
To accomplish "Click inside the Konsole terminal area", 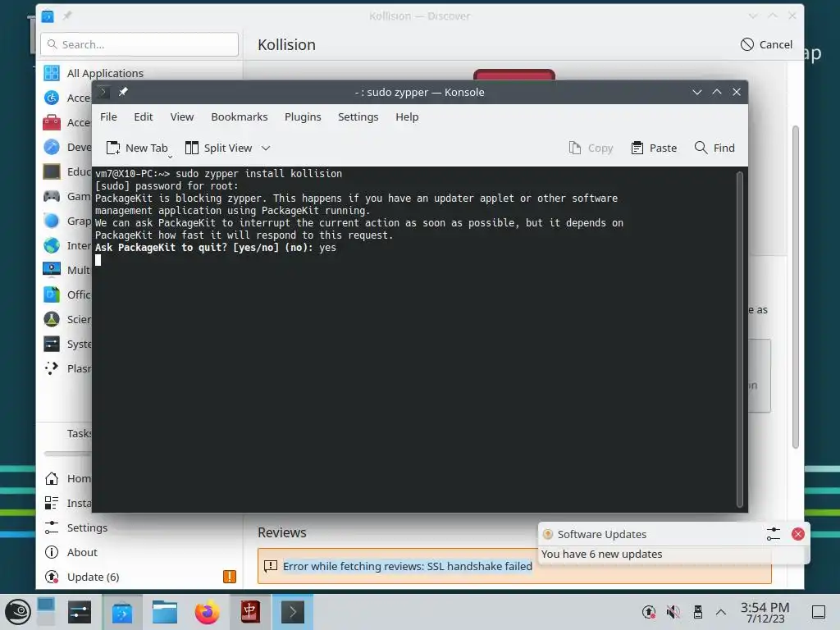I will tap(413, 339).
